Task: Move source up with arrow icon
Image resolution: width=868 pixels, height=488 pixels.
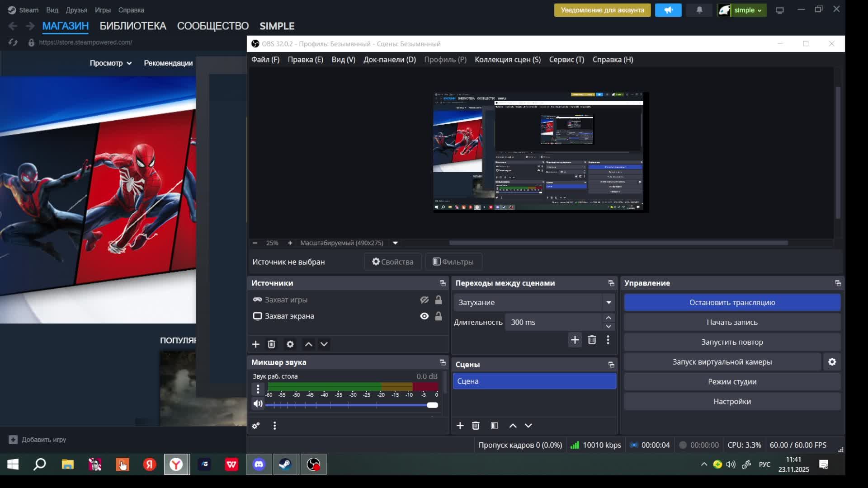Action: tap(308, 344)
